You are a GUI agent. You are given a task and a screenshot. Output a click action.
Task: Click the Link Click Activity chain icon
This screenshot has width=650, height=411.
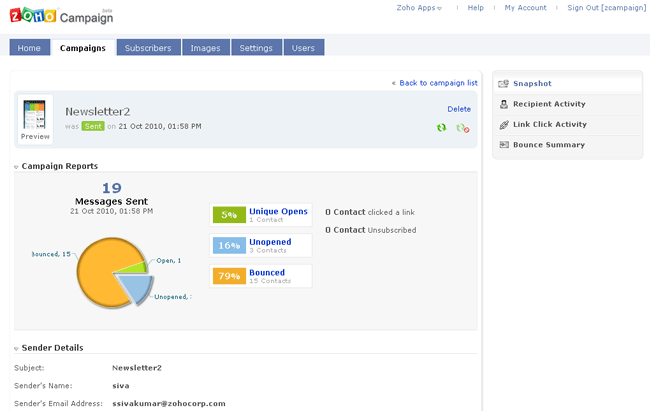click(x=504, y=125)
